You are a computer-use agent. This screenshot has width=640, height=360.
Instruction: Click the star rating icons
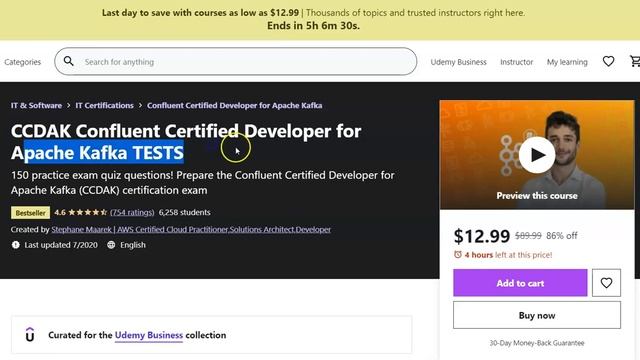87,212
